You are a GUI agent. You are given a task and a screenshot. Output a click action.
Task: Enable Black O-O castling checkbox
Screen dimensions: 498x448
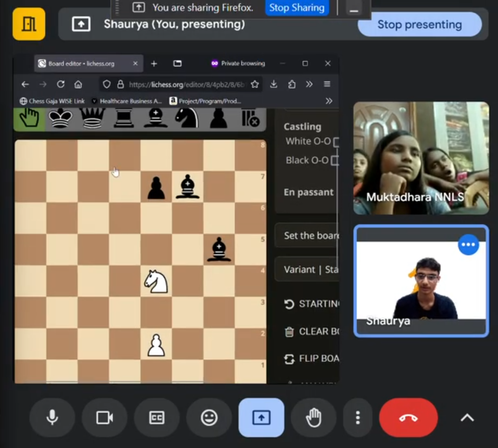tap(335, 161)
